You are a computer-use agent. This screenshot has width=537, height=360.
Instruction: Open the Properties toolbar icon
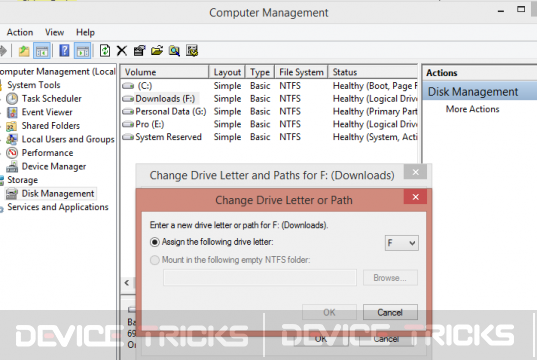[139, 51]
